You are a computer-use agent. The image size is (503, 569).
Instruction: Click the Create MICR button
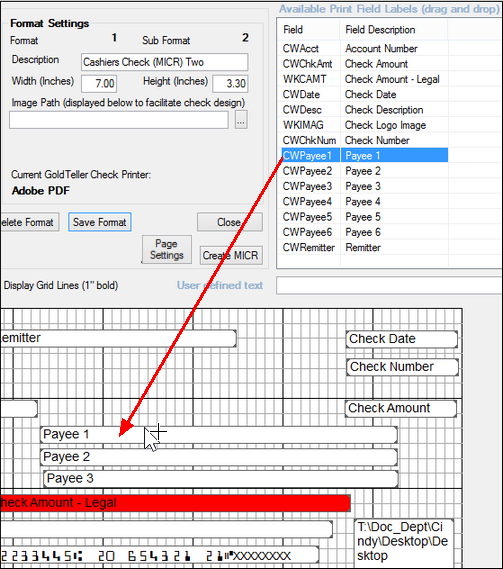pos(231,255)
